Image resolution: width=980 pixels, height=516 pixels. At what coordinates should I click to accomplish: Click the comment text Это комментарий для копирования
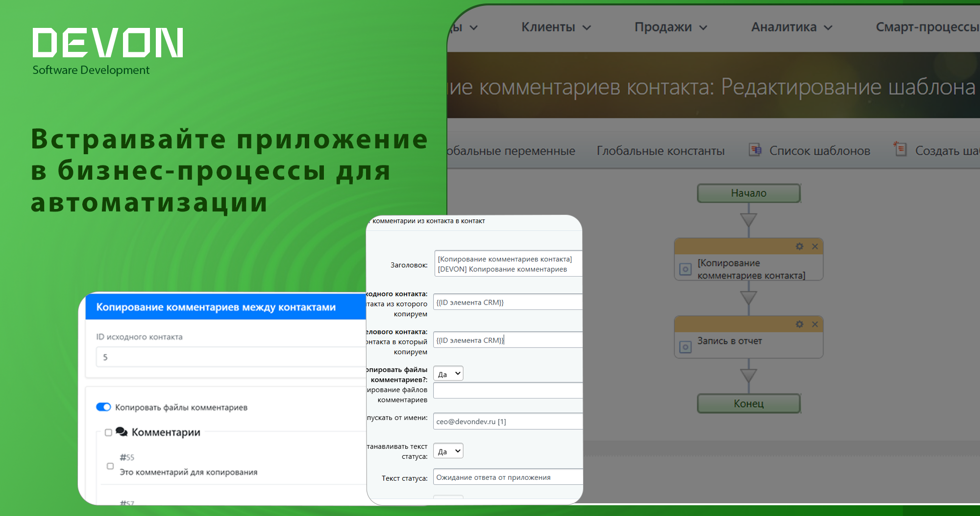pos(189,472)
